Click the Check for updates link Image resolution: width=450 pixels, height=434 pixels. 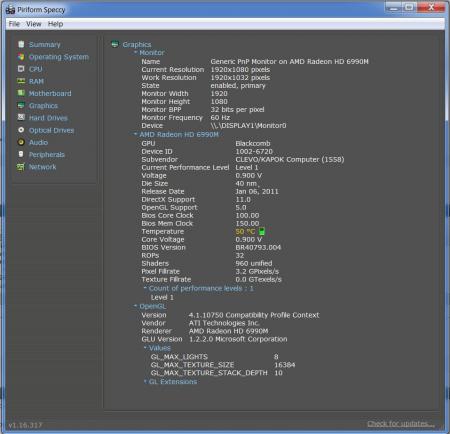point(401,424)
